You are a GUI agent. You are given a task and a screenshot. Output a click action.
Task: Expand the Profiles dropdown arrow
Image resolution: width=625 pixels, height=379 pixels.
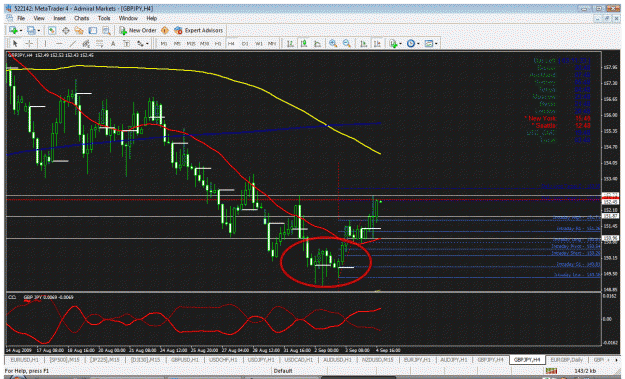click(39, 31)
